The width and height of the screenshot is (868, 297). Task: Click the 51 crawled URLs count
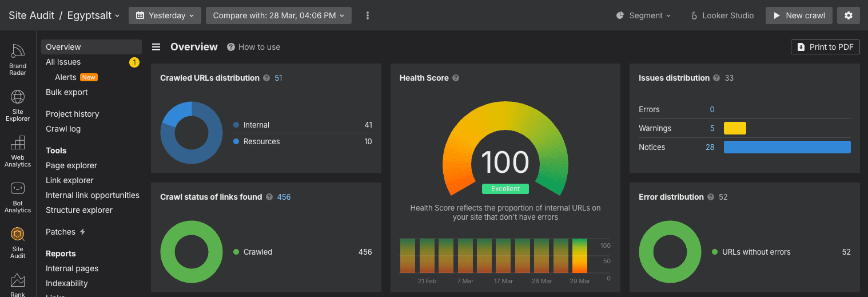[x=278, y=78]
